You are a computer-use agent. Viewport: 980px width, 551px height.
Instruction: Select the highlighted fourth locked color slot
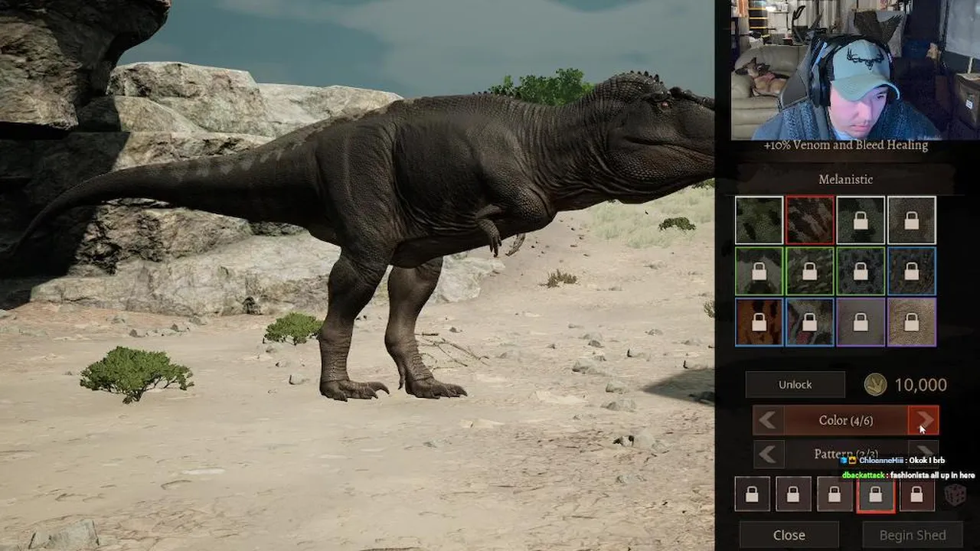(875, 494)
